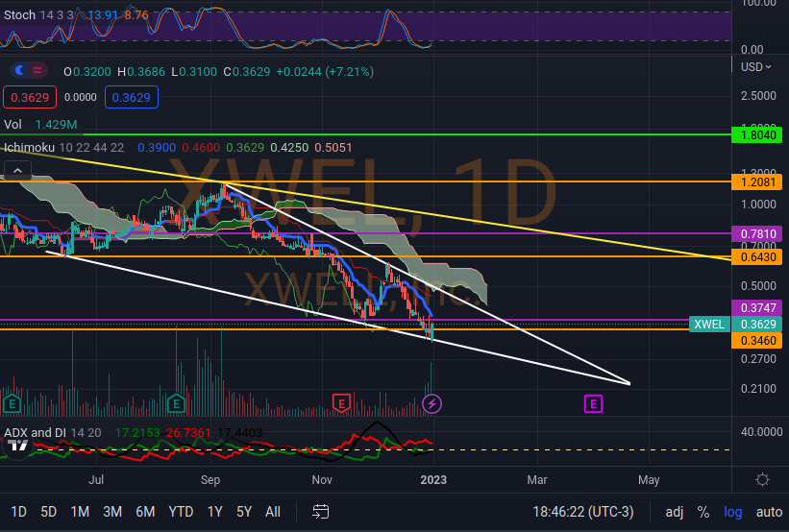The image size is (789, 532).
Task: Click the Ichimoku 0.3900 blue value
Action: point(157,147)
